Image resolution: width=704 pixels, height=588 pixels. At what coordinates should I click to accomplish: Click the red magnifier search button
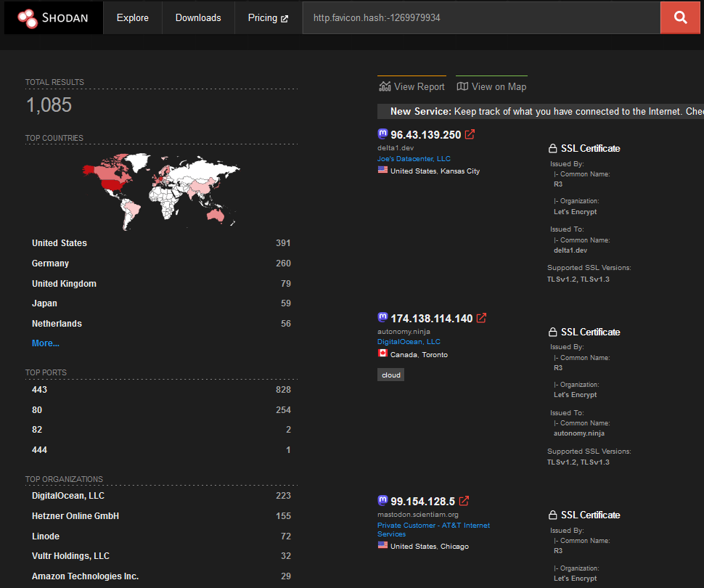pyautogui.click(x=680, y=18)
